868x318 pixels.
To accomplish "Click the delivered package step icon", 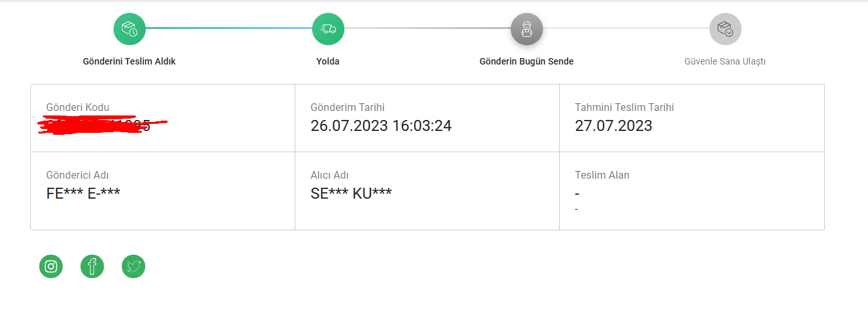I will [725, 28].
